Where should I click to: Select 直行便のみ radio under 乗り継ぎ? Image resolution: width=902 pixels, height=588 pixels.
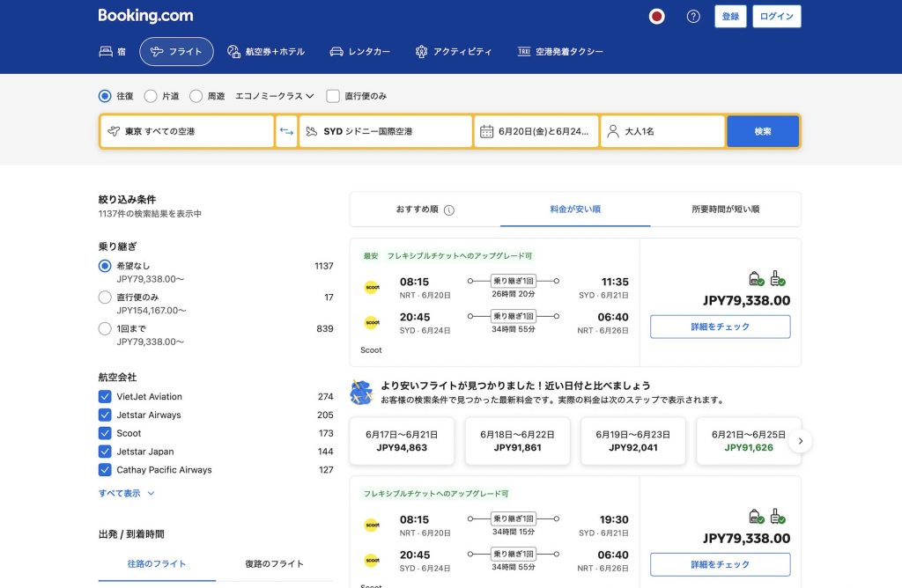pyautogui.click(x=105, y=298)
